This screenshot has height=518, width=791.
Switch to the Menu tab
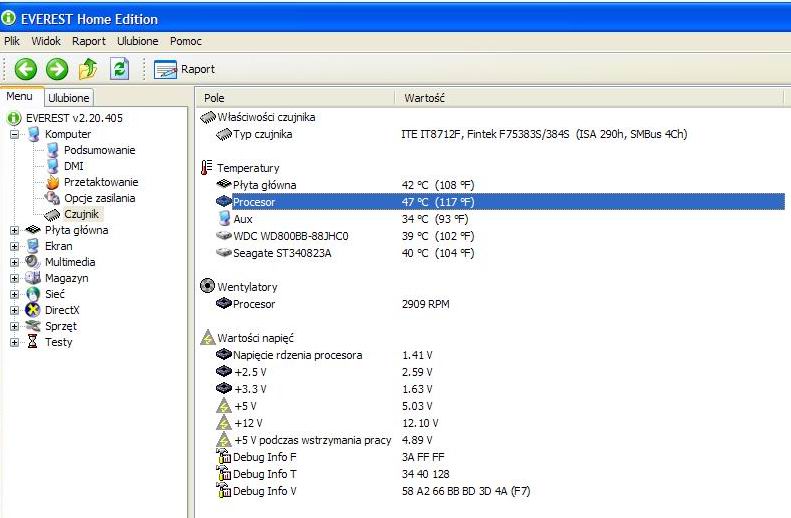(x=20, y=96)
